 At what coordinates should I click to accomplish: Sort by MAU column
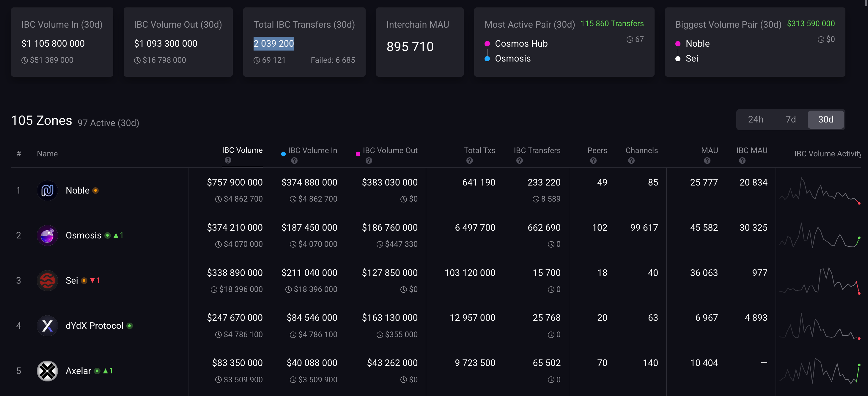[709, 150]
